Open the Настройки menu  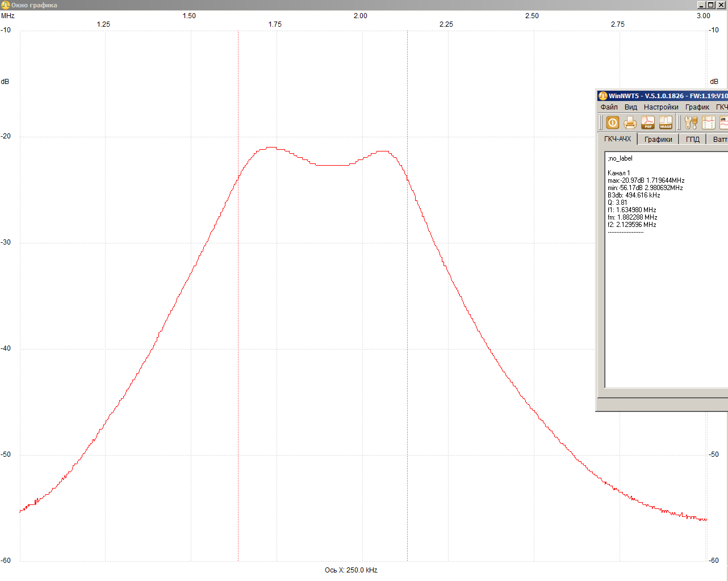660,107
